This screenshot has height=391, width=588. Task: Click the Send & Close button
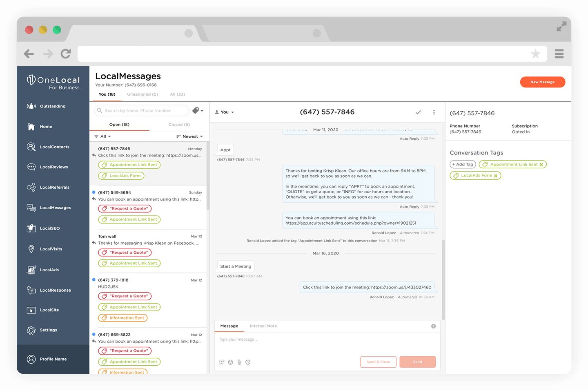378,362
